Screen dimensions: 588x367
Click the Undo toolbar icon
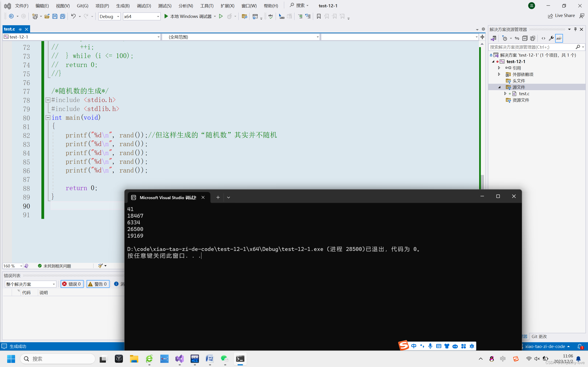pos(73,16)
